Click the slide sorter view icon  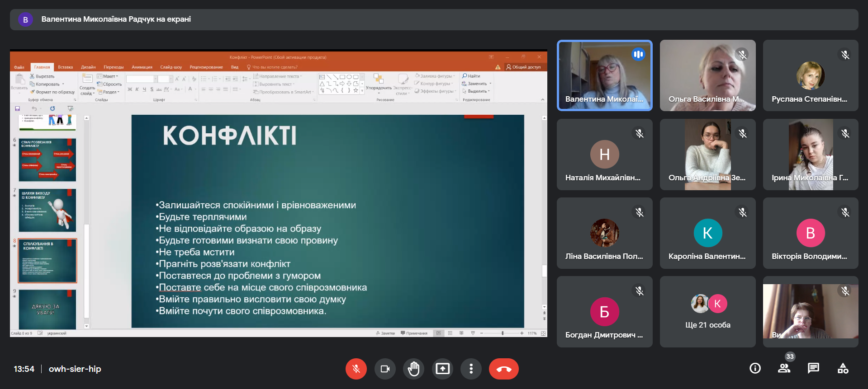coord(450,333)
